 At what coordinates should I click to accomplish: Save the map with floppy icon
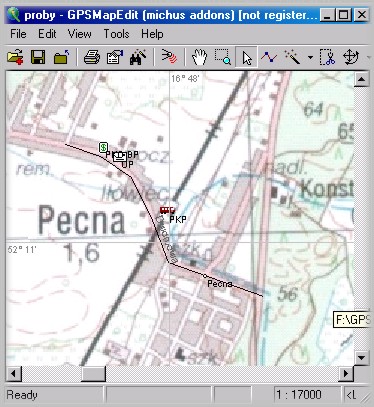(38, 57)
